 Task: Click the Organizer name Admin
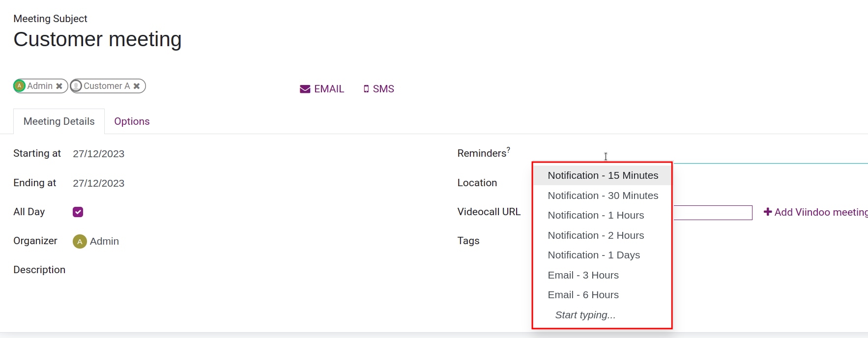104,241
